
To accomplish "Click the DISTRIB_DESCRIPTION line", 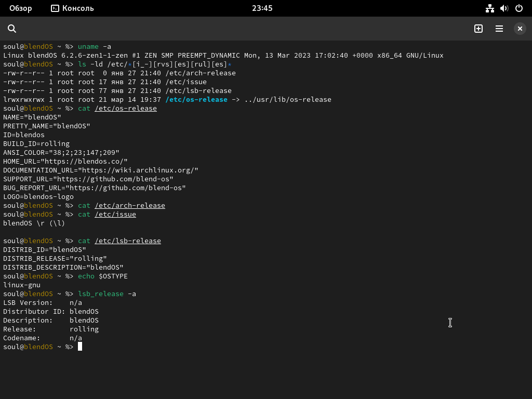I will 63,267.
